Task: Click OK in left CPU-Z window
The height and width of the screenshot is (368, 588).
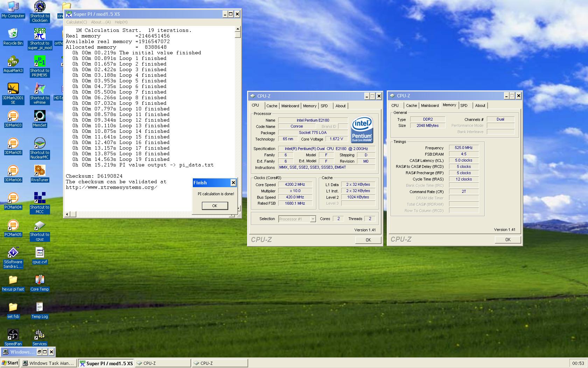Action: coord(368,240)
